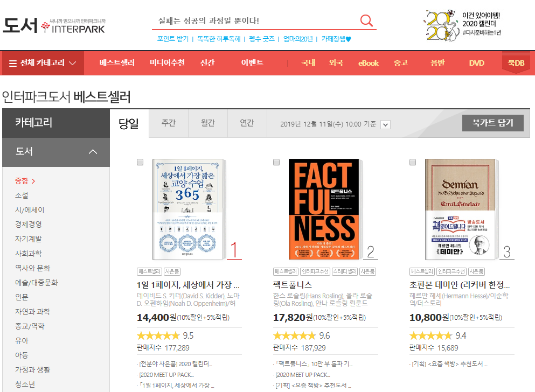The width and height of the screenshot is (535, 392).
Task: Open the 이벤트 menu
Action: tap(252, 62)
